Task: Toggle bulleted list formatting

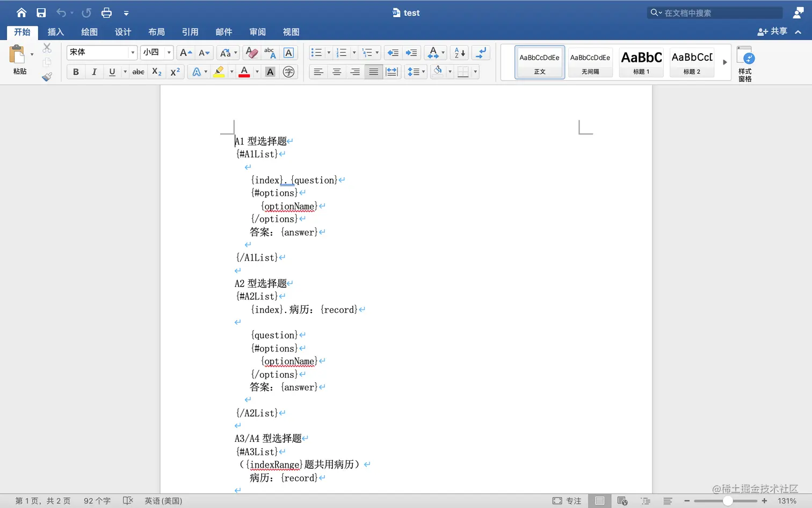Action: (316, 52)
